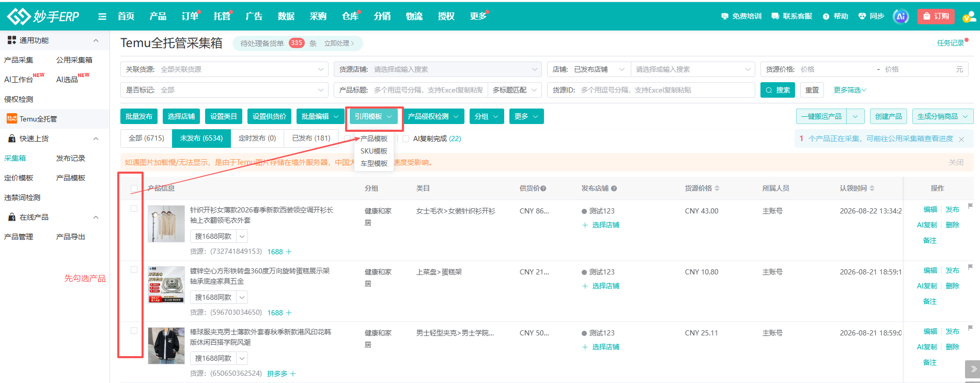The image size is (980, 383).
Task: Open the 货源店铺 search dropdown
Action: click(438, 69)
